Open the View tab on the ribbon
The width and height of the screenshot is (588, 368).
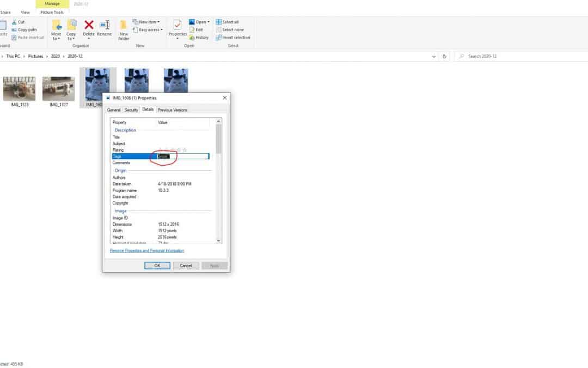click(25, 12)
